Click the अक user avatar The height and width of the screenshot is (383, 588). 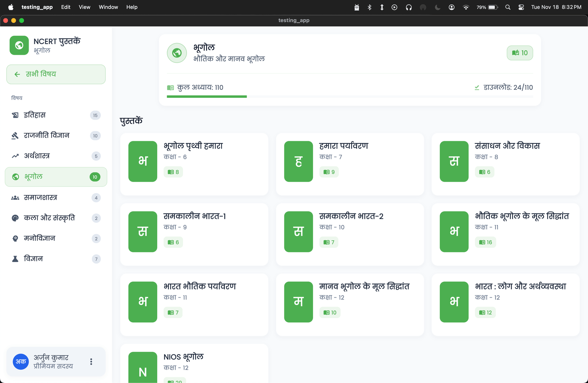pyautogui.click(x=21, y=362)
